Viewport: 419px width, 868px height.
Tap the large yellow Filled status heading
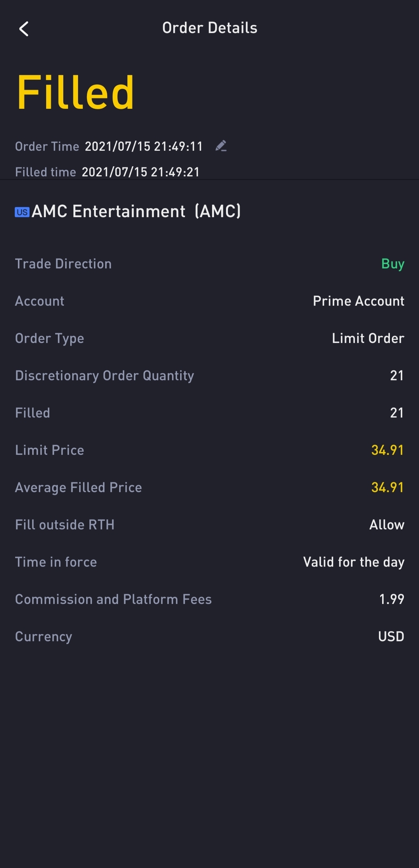(x=75, y=92)
